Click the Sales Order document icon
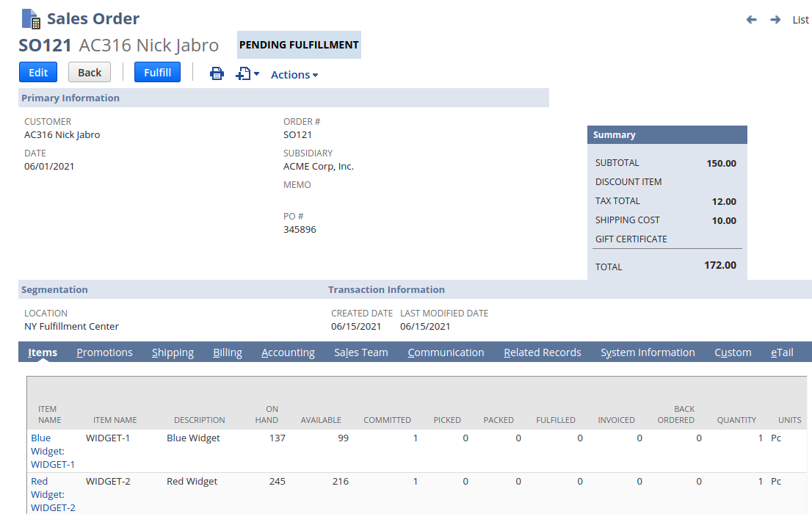 pyautogui.click(x=31, y=19)
